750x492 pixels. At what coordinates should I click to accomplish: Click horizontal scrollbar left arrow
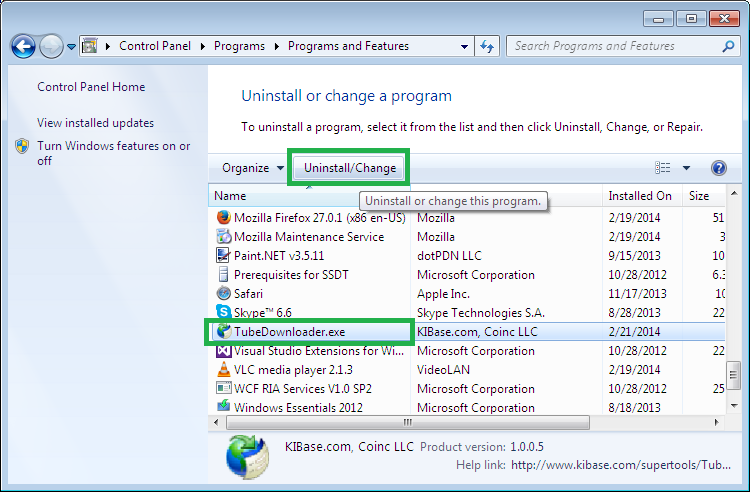tap(216, 422)
